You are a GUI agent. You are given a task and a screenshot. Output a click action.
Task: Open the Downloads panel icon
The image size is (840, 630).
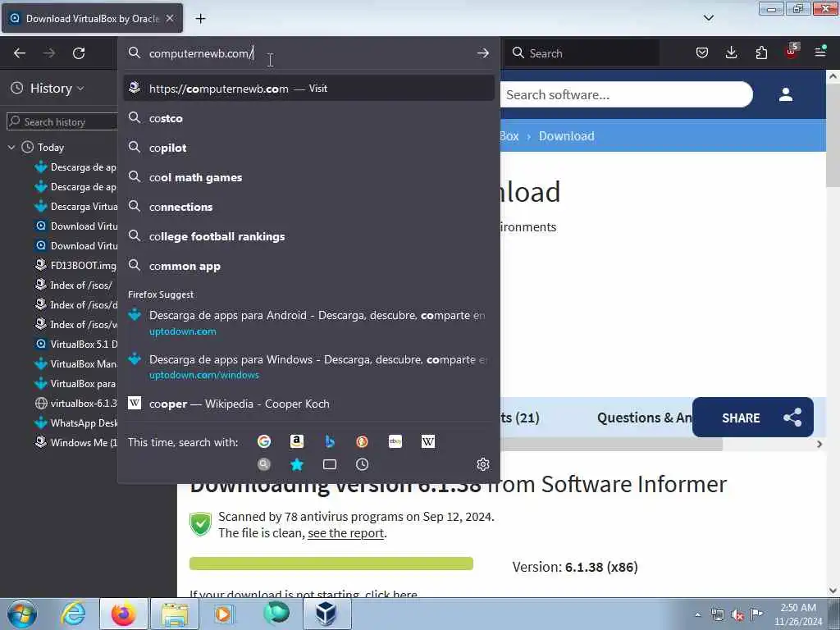[731, 52]
